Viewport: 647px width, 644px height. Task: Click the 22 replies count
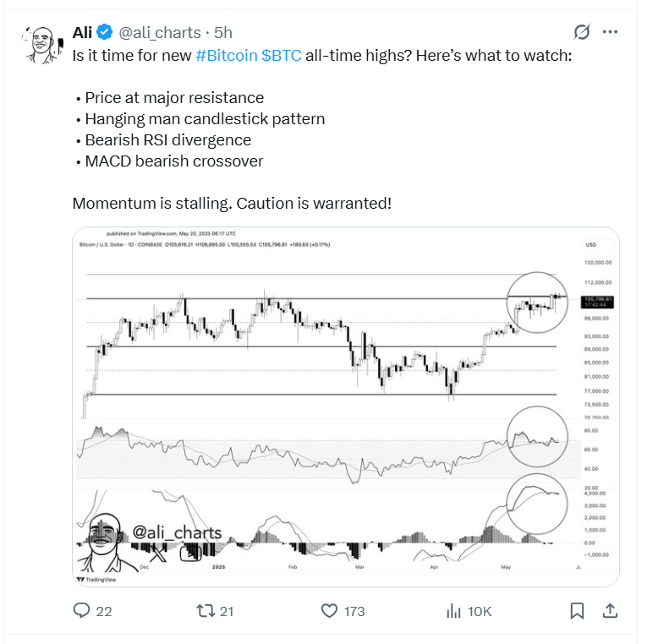click(x=103, y=610)
